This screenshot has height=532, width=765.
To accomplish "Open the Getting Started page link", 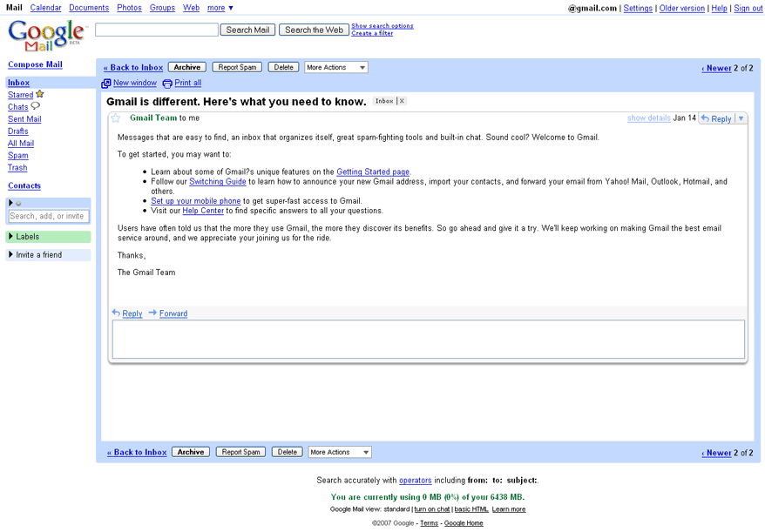I will [x=373, y=172].
